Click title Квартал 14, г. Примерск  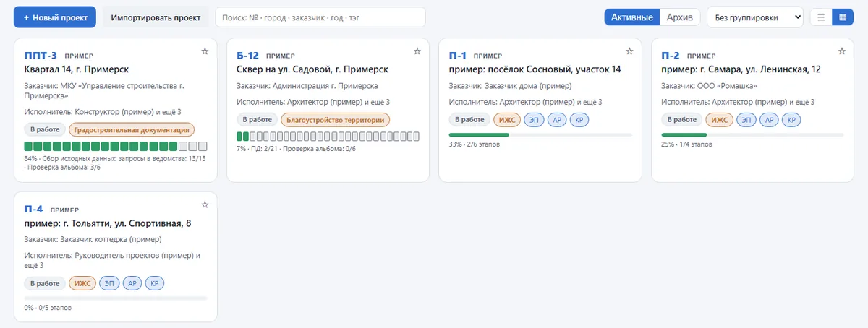[x=77, y=69]
